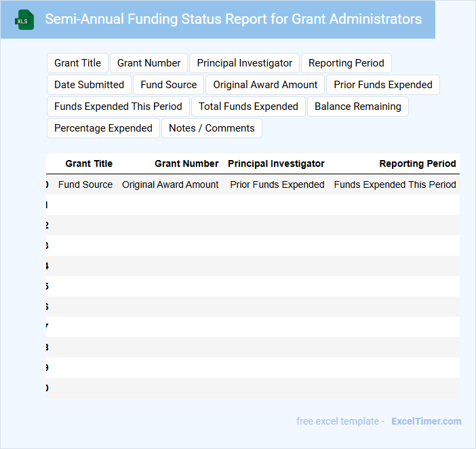This screenshot has width=476, height=449.
Task: Click the Original Award Amount tag
Action: click(x=265, y=85)
